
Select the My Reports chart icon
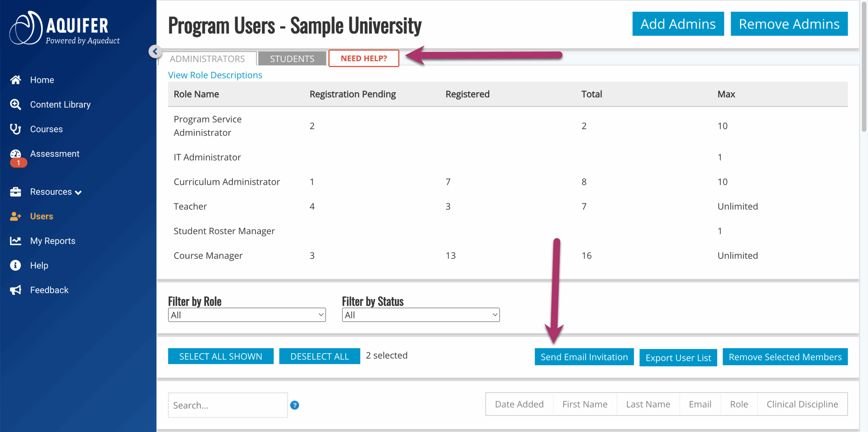click(15, 241)
